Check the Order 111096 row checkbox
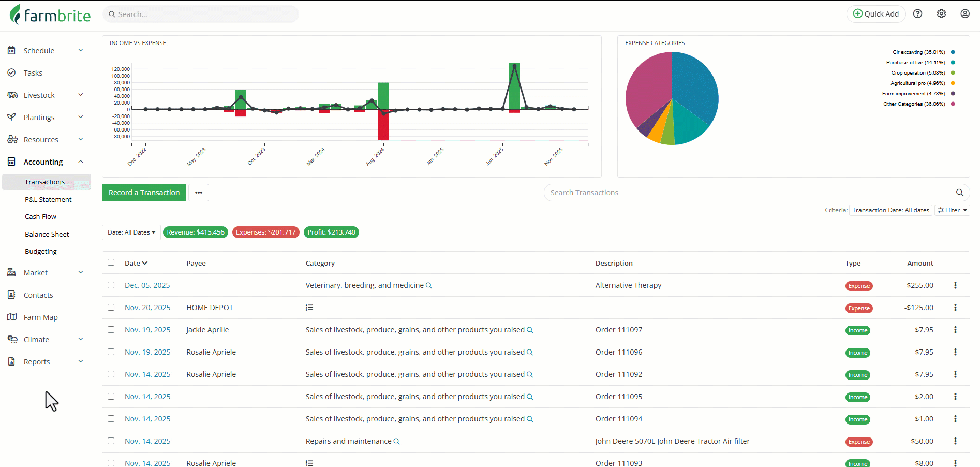 111,352
